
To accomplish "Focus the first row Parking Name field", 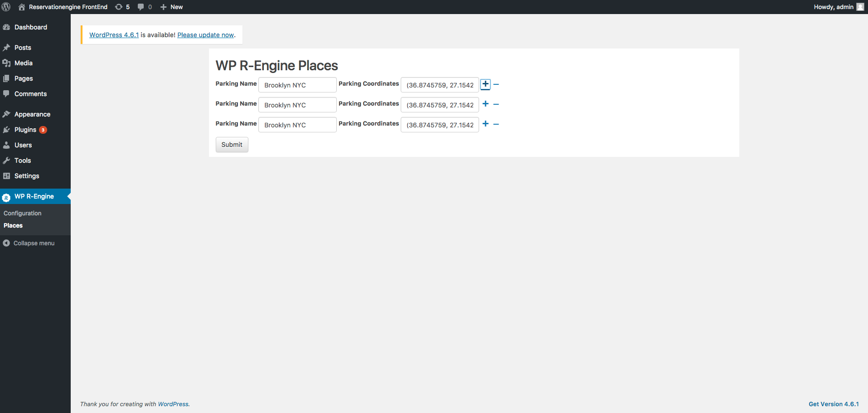I will coord(297,85).
